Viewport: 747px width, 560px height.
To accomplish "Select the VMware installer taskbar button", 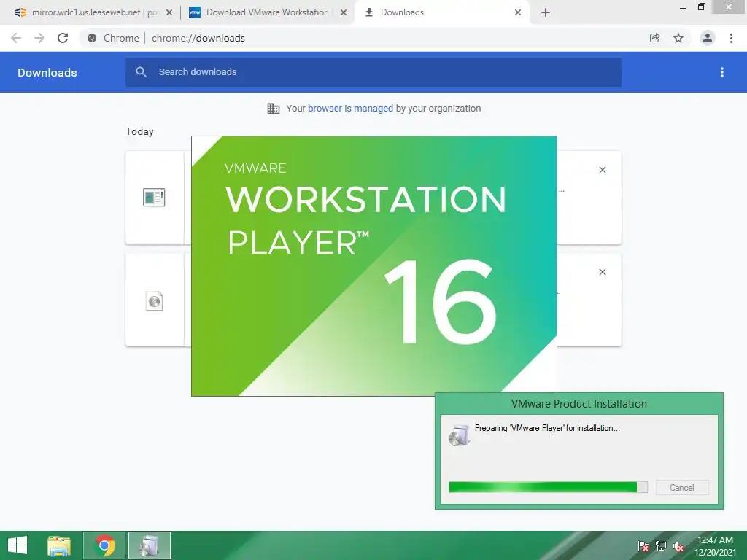I will click(149, 545).
